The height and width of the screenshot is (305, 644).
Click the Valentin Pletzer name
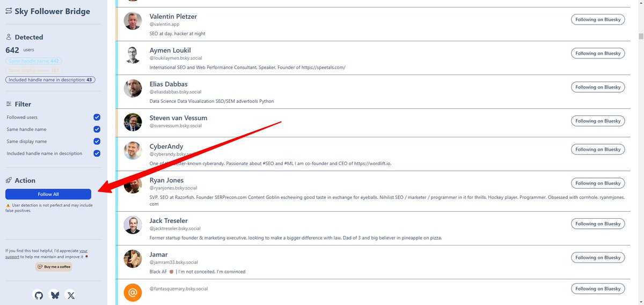tap(174, 17)
